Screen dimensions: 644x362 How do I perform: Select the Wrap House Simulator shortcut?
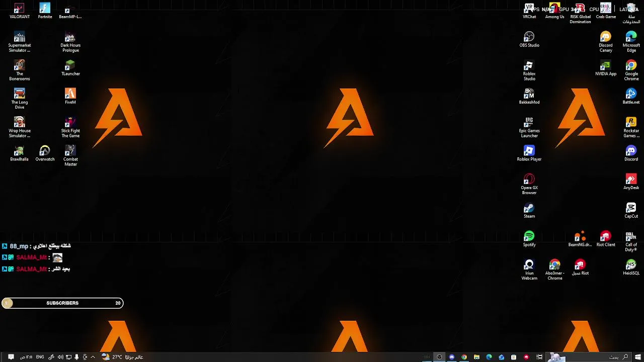(x=19, y=128)
